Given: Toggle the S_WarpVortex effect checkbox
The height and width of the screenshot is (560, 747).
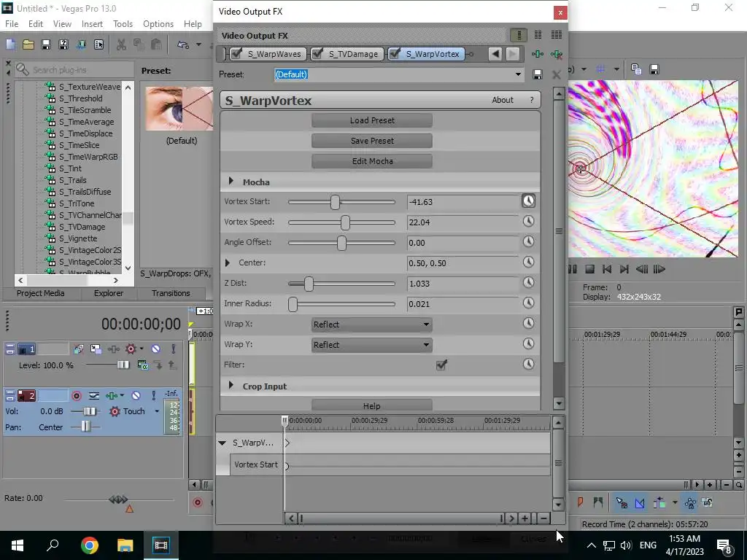Looking at the screenshot, I should [x=395, y=54].
